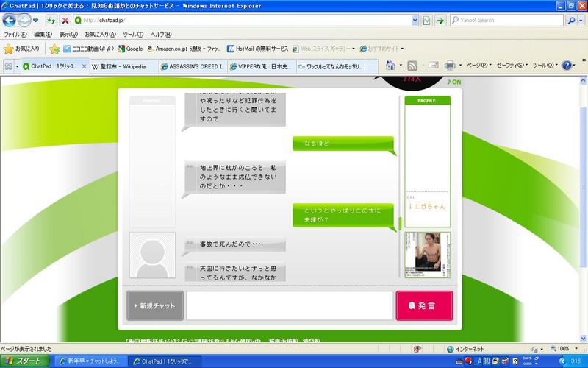Viewport: 588px width, 368px height.
Task: Click the Yahoo! Search box
Action: 506,21
